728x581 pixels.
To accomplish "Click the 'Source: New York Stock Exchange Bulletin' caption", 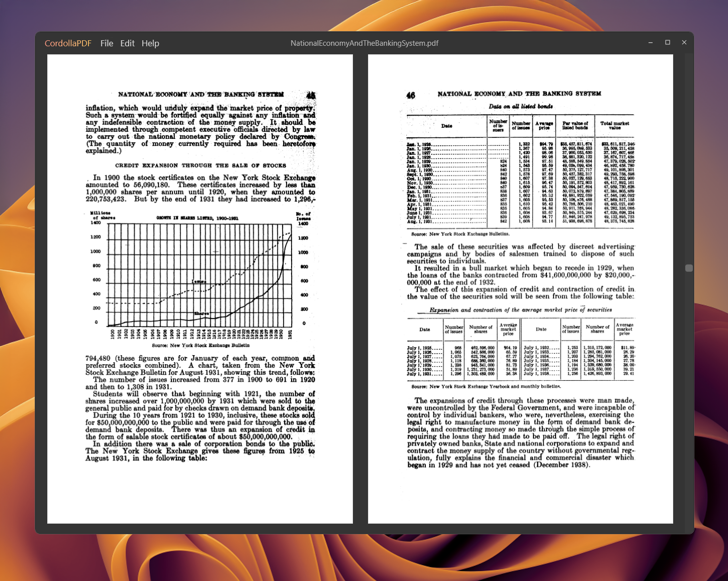I will coord(200,346).
